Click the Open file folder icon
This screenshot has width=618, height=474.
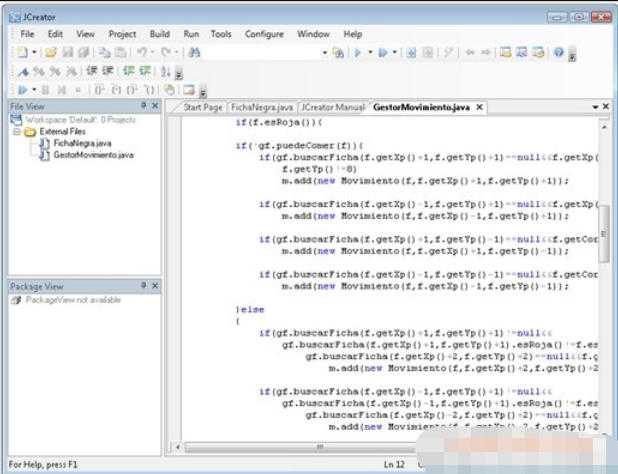pyautogui.click(x=51, y=52)
